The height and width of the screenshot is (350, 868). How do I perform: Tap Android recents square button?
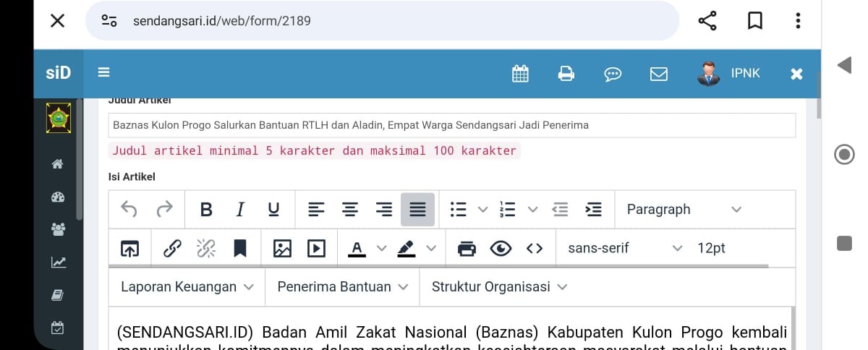click(x=844, y=244)
